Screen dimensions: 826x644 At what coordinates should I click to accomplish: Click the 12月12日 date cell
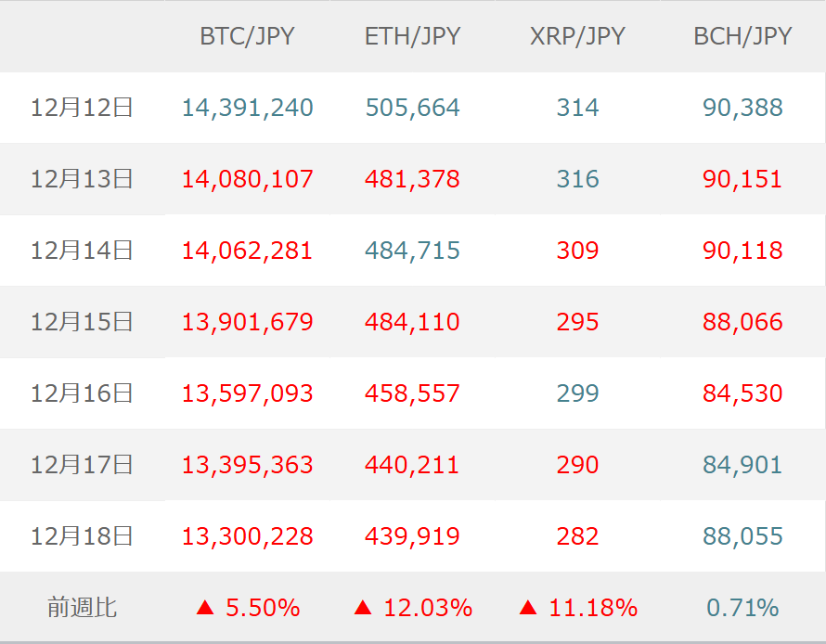[x=83, y=108]
